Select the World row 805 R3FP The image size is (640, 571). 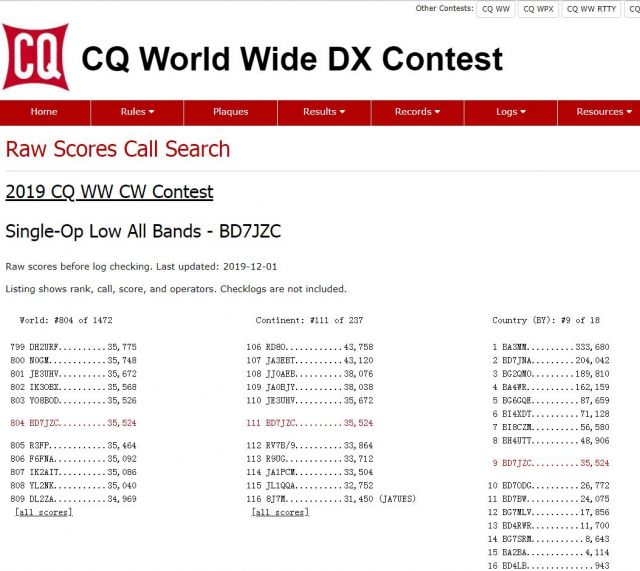[x=73, y=445]
